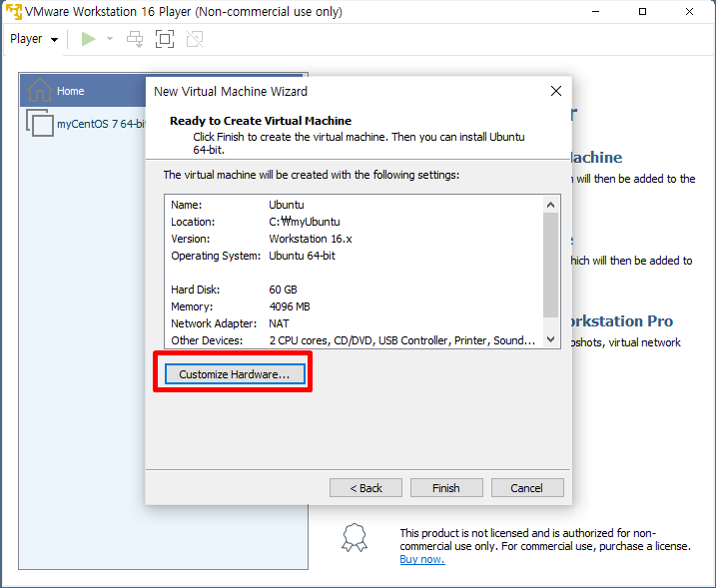Click the Memory value 4096 MB
Screen dimensions: 716x588
point(290,306)
